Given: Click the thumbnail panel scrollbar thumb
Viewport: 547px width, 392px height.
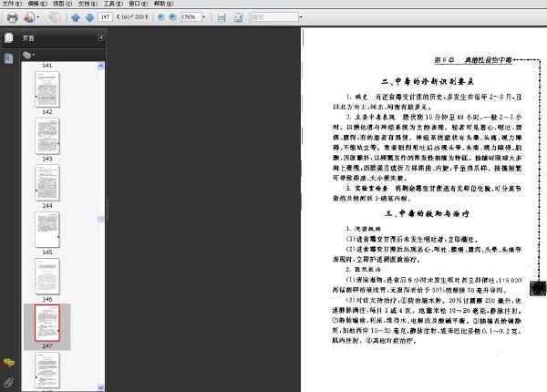Looking at the screenshot, I should pyautogui.click(x=101, y=219).
